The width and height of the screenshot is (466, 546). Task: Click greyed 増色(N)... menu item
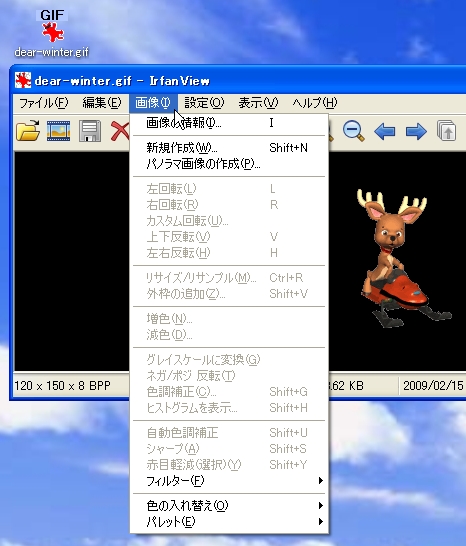(229, 319)
